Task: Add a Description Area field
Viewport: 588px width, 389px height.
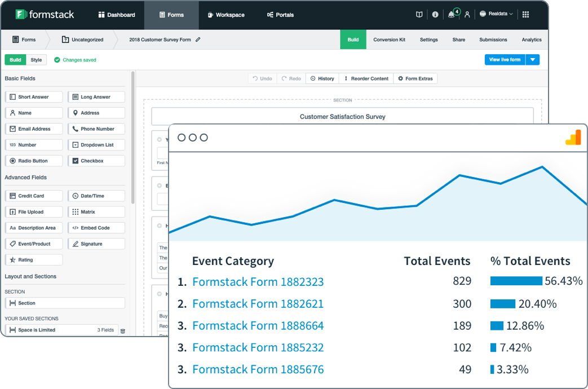Action: pyautogui.click(x=34, y=228)
